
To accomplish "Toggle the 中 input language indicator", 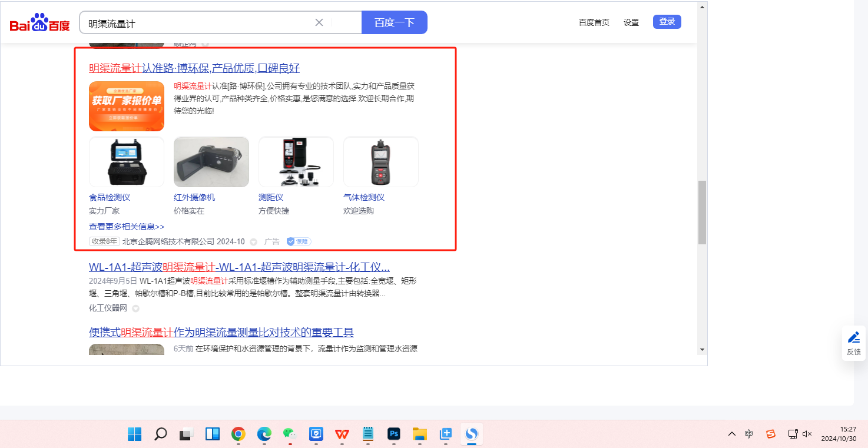I will (749, 434).
